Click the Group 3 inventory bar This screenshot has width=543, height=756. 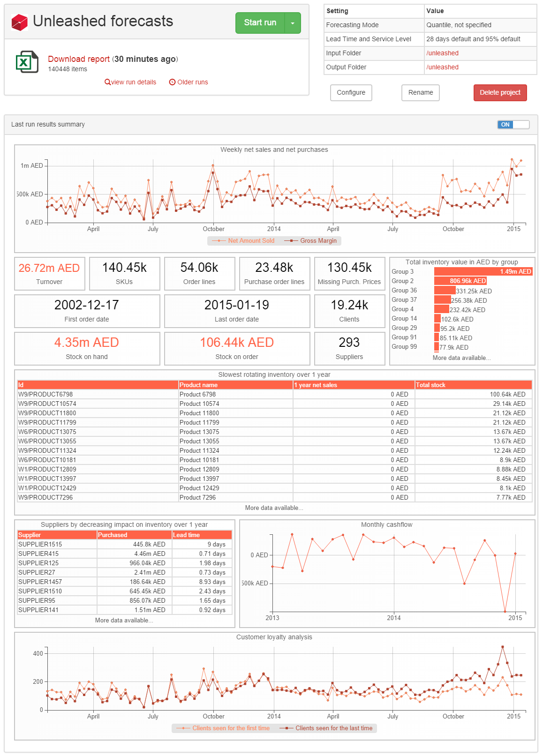(483, 272)
